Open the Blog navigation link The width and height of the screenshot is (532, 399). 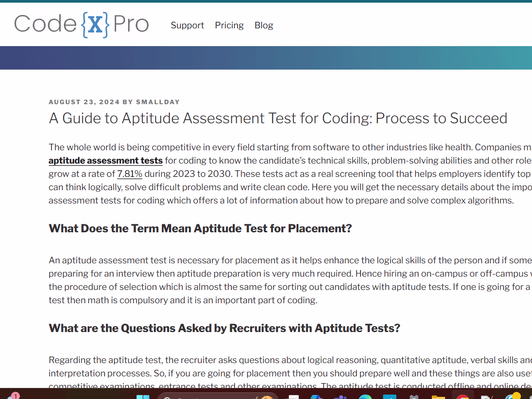click(x=264, y=25)
